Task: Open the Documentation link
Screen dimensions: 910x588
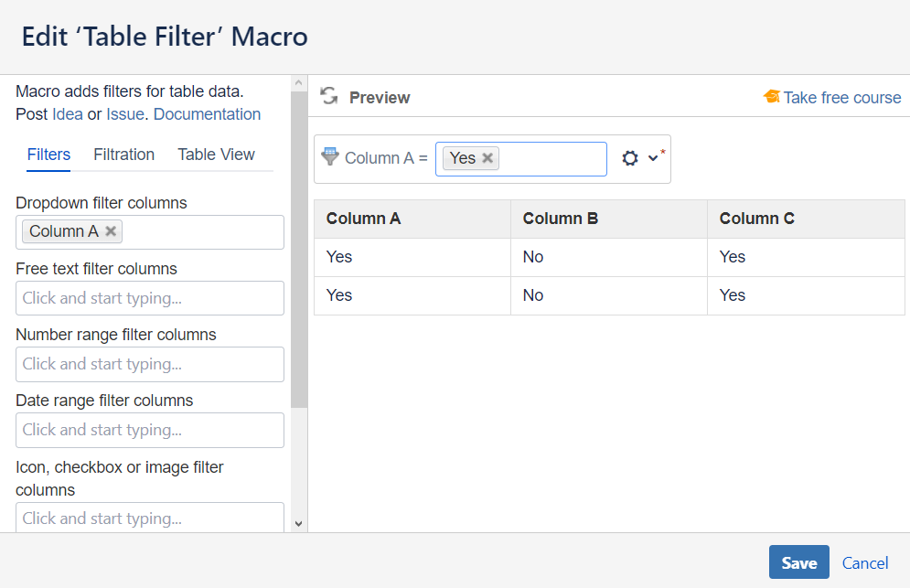Action: [207, 114]
